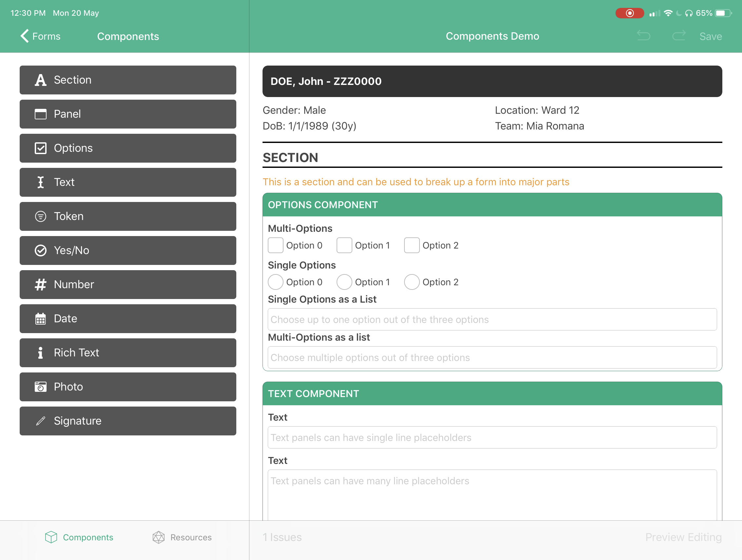Click the Token circle lines icon

point(41,216)
